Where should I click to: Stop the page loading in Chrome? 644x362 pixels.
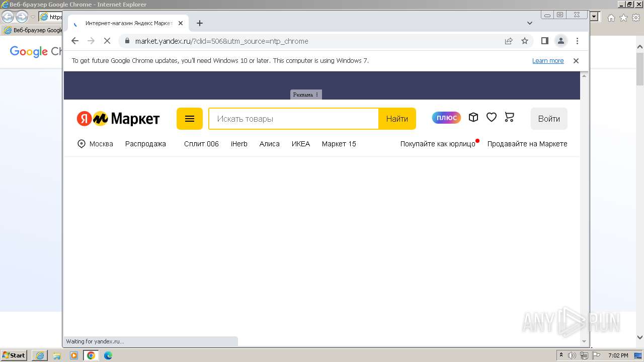pyautogui.click(x=107, y=41)
